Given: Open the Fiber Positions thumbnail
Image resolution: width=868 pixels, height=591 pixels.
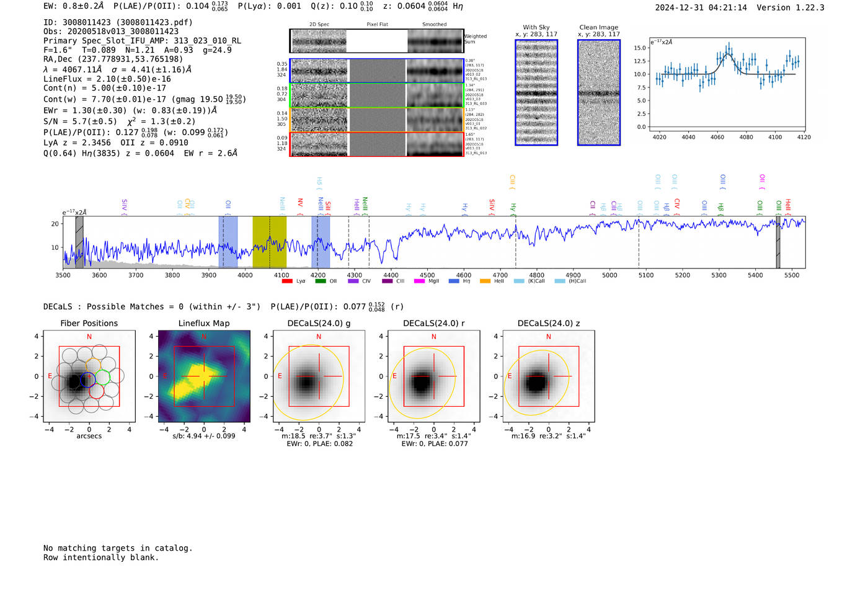Looking at the screenshot, I should (89, 376).
